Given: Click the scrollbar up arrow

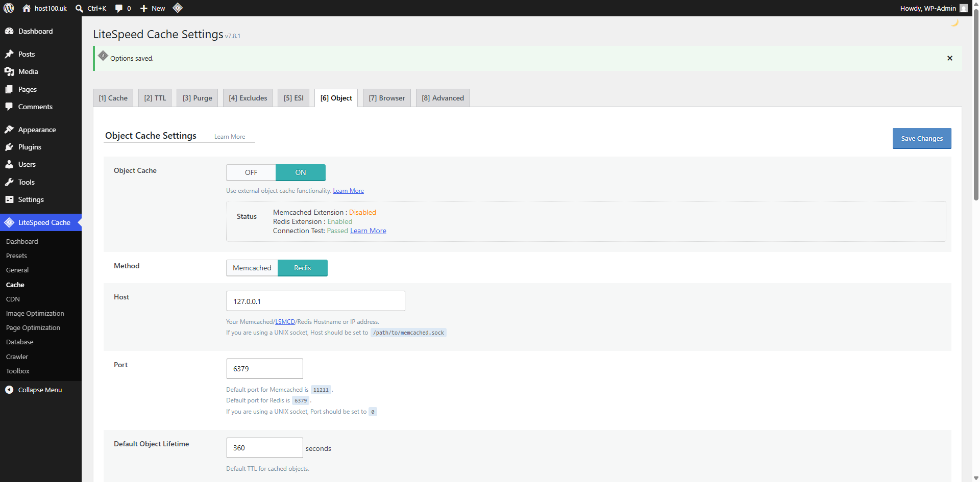Looking at the screenshot, I should pos(976,4).
